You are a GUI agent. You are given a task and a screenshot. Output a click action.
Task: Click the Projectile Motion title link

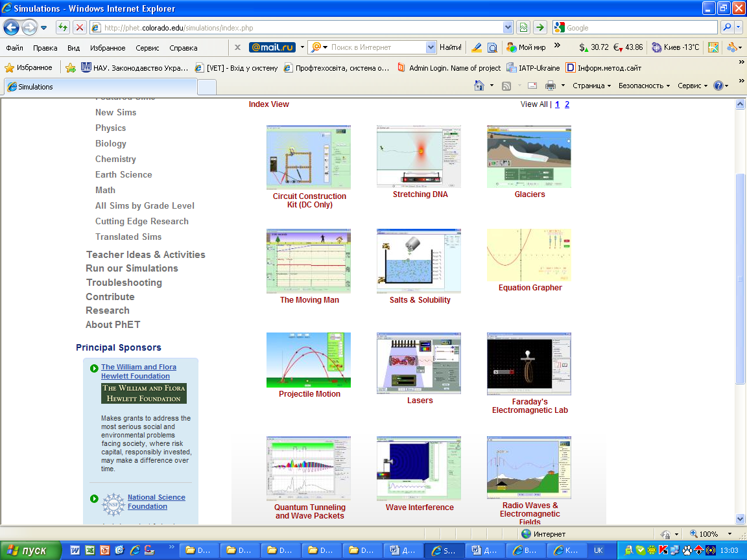click(x=310, y=394)
